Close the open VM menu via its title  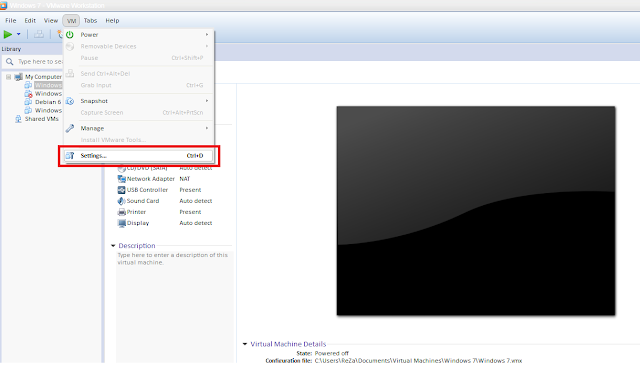71,20
